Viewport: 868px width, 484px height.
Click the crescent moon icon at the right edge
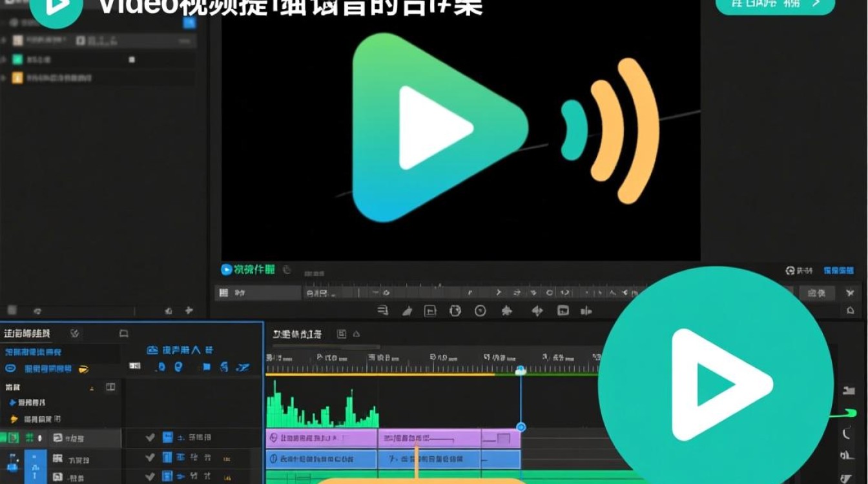(848, 434)
